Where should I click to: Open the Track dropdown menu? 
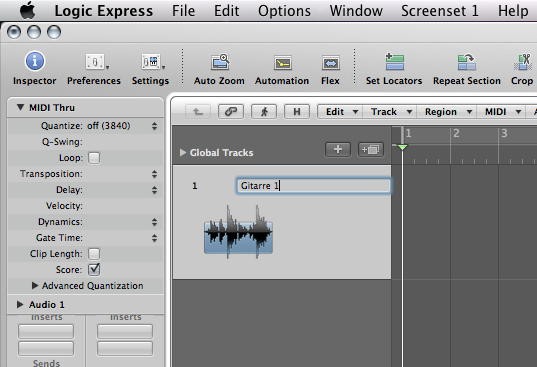(390, 112)
